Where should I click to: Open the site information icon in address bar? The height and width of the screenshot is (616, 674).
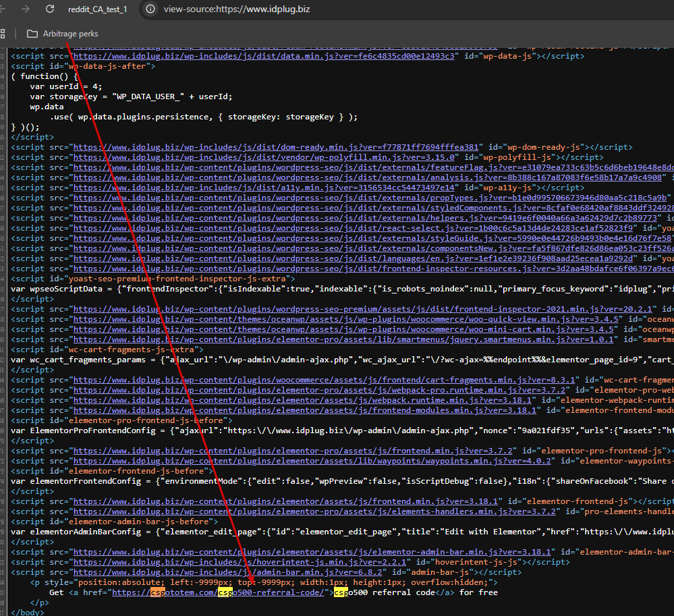[150, 9]
